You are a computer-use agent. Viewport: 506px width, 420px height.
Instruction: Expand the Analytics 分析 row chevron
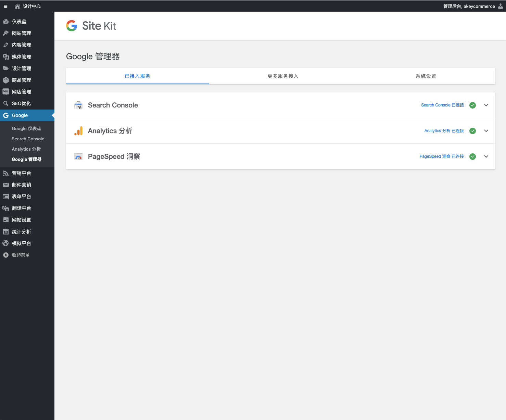tap(486, 131)
